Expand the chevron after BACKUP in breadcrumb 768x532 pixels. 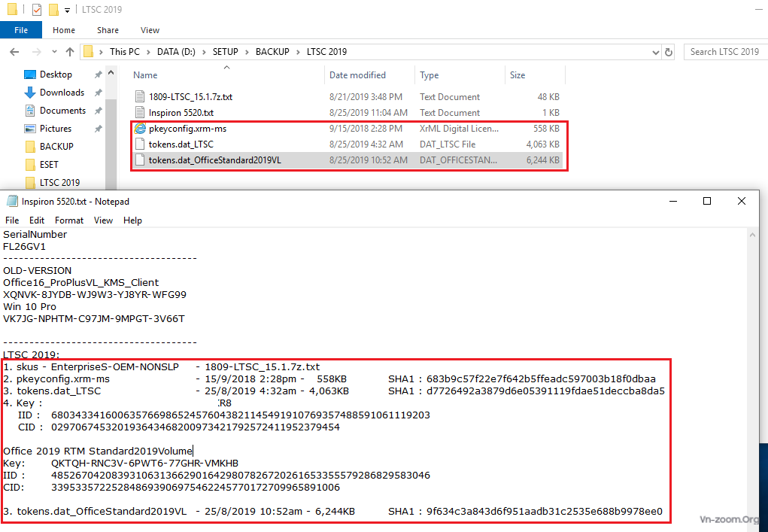[x=298, y=51]
